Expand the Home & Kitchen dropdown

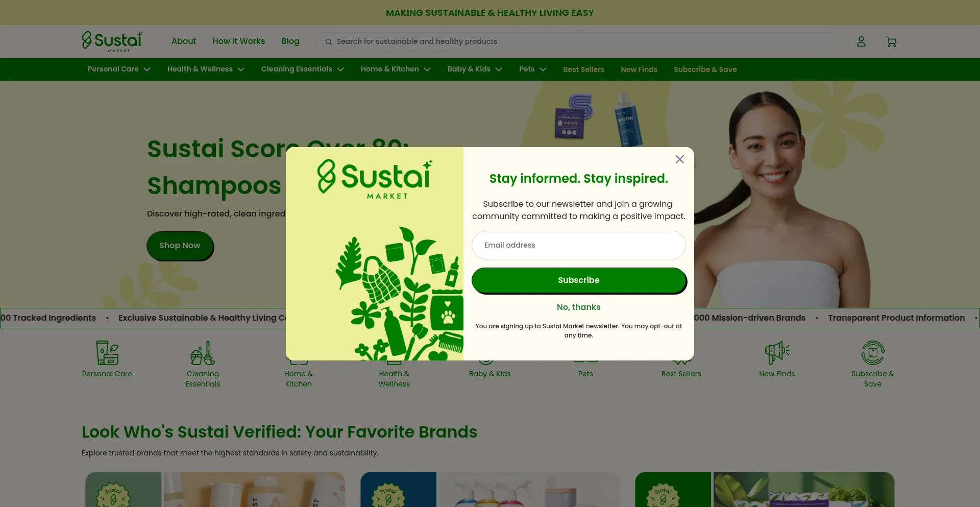tap(396, 69)
